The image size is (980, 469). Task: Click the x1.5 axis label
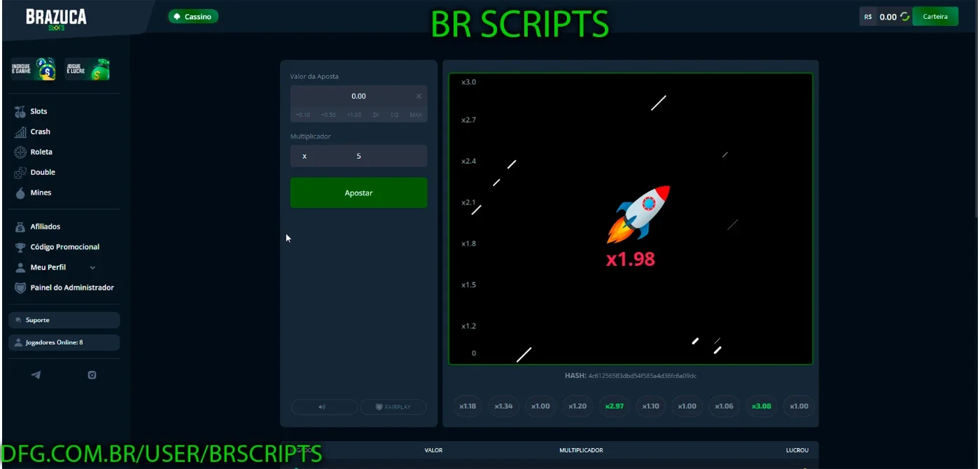[468, 285]
